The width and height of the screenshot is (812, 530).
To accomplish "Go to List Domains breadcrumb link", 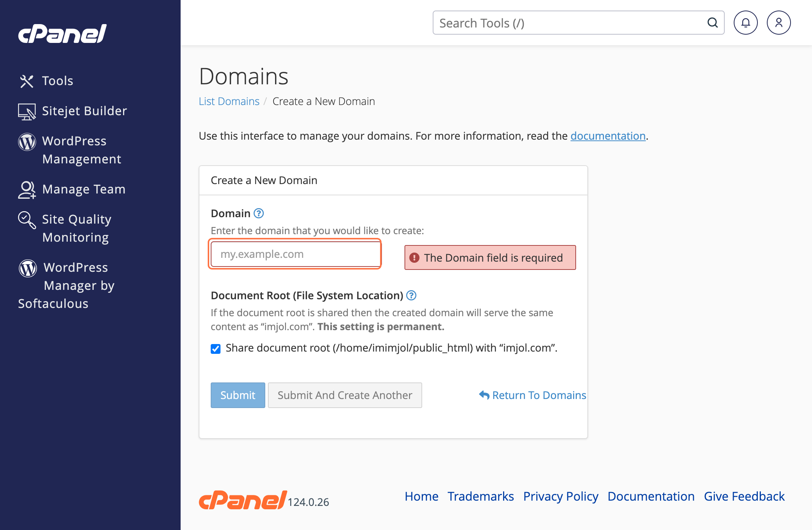I will coord(229,101).
